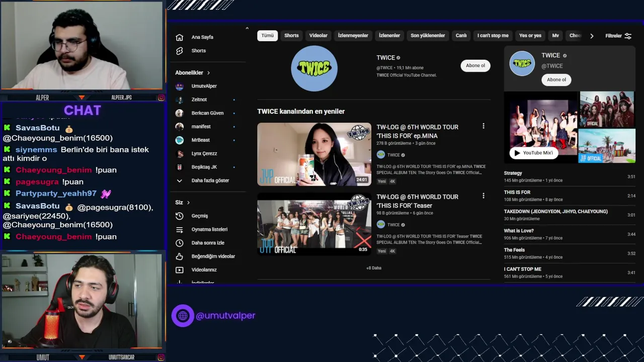Open the Videolarınız icon

point(179,270)
